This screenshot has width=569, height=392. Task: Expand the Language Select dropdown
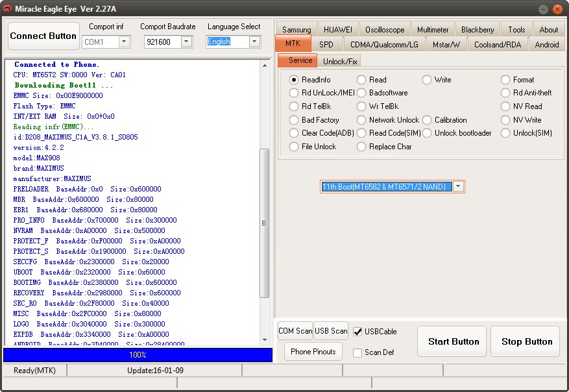254,42
